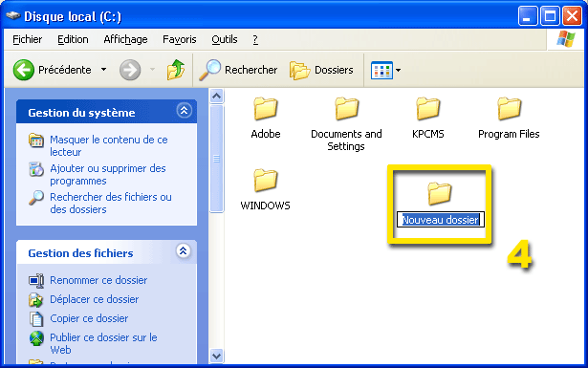Viewport: 588px width, 368px height.
Task: Click Masquer le contenu de ce lecteur link
Action: (x=109, y=146)
